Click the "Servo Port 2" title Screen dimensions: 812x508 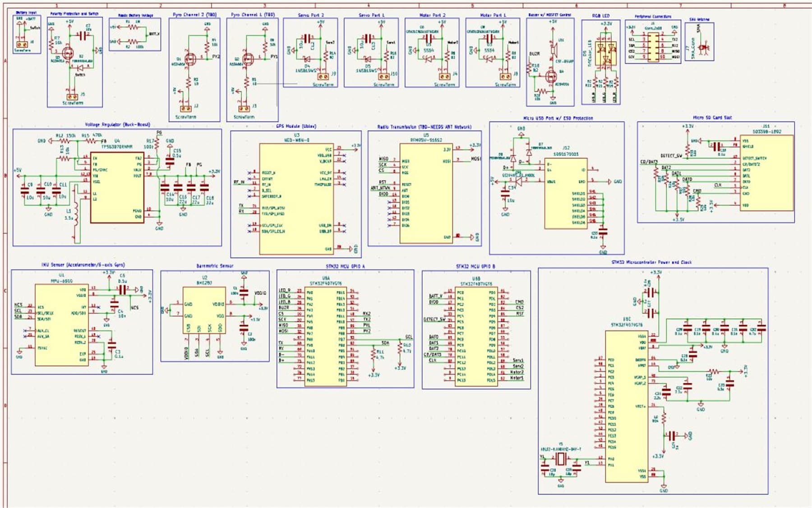(x=311, y=15)
